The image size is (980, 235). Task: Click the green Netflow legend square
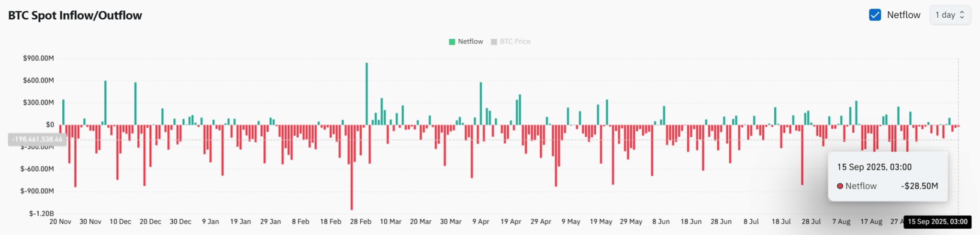452,42
